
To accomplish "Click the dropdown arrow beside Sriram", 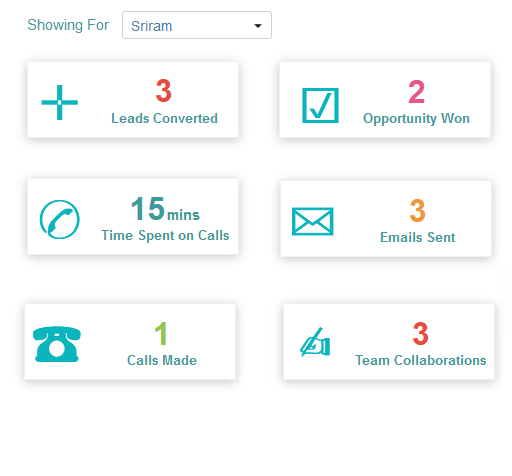I will [x=258, y=26].
